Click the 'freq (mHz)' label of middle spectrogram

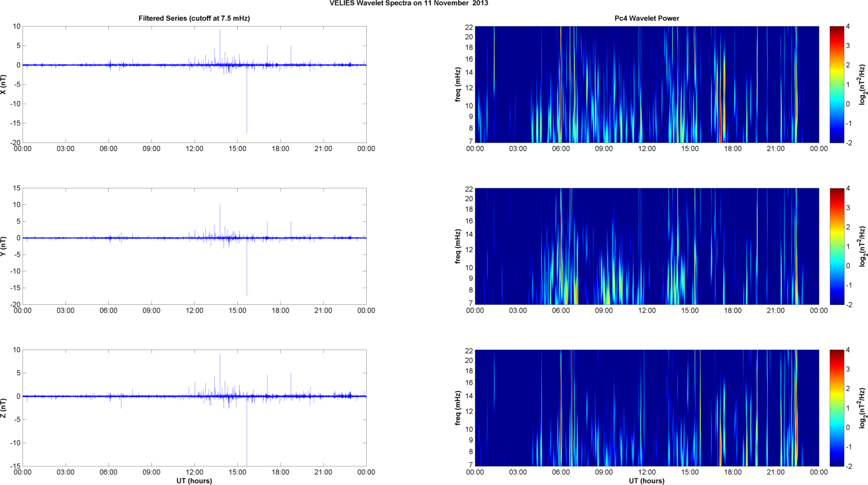(x=457, y=246)
